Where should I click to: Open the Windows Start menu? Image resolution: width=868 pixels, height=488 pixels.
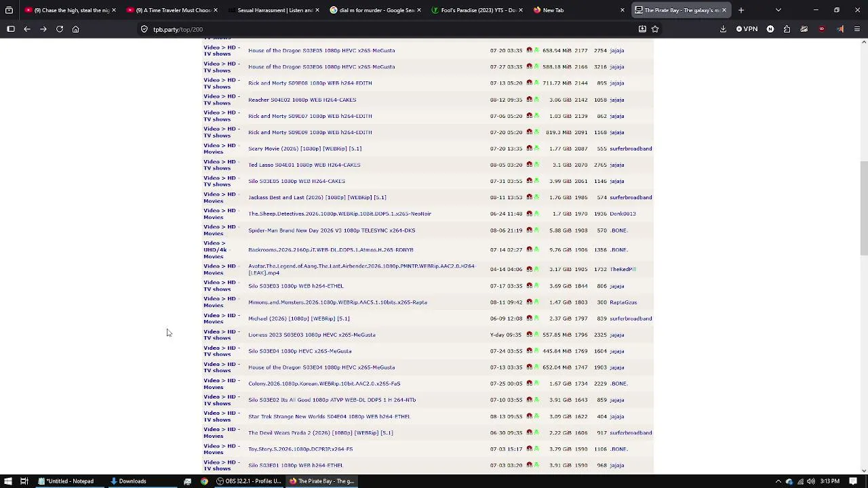(8, 481)
